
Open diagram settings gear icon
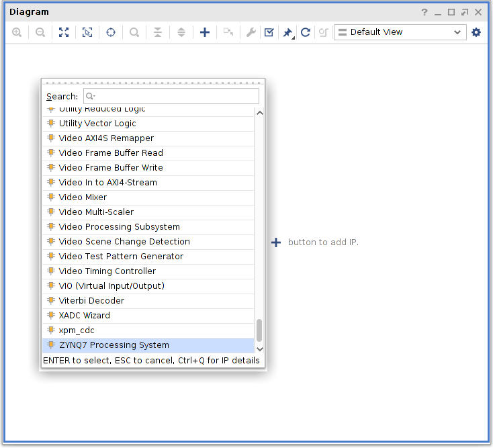(x=476, y=32)
